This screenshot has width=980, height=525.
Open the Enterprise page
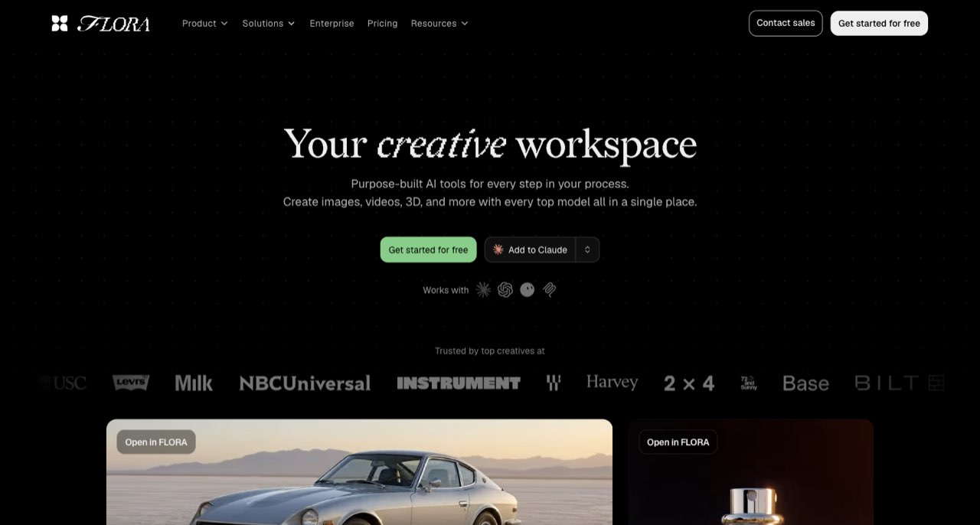click(x=332, y=24)
